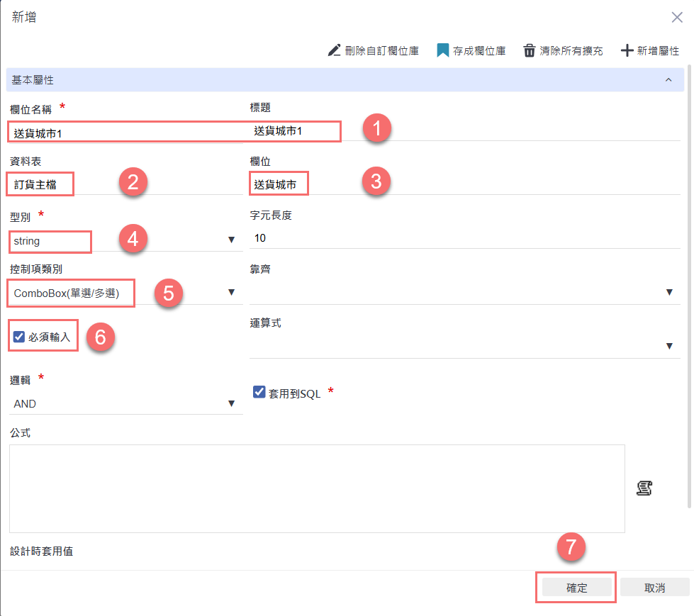Open the 運算式 dropdown
Image resolution: width=694 pixels, height=616 pixels.
464,346
